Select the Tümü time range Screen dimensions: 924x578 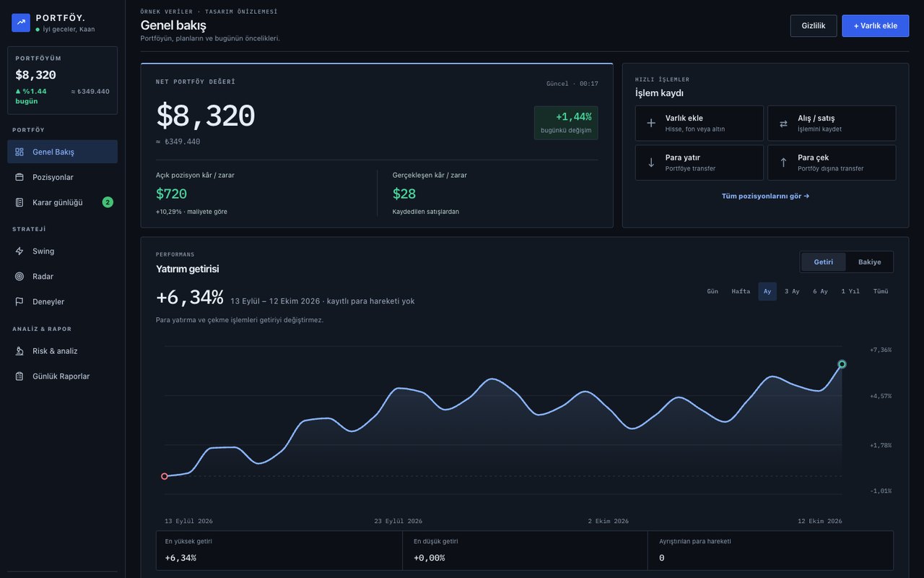click(881, 291)
